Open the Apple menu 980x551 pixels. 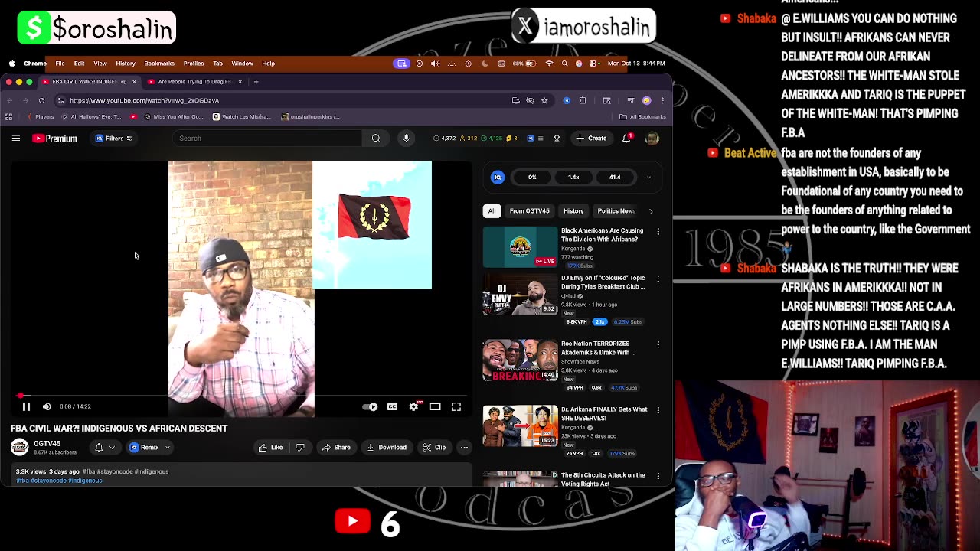coord(11,64)
